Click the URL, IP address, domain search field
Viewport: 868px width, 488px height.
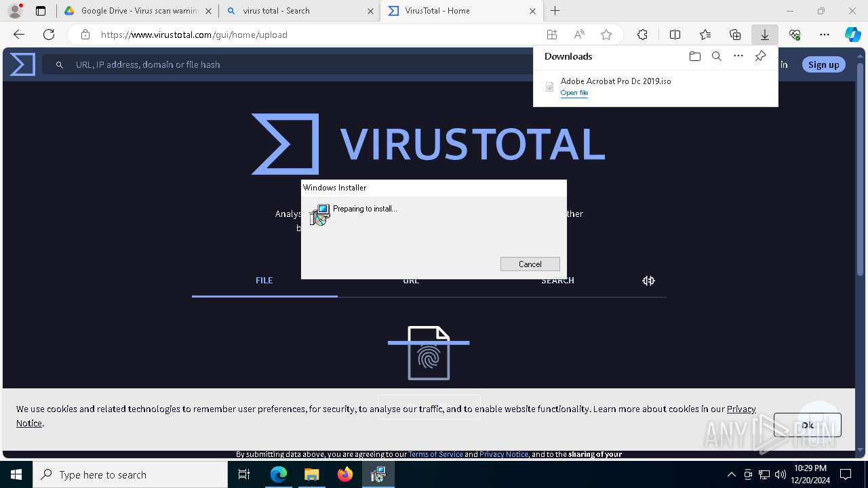click(288, 64)
